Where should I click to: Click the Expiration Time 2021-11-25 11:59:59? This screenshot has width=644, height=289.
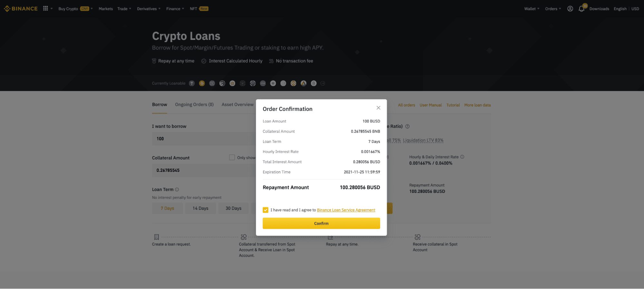click(x=362, y=172)
